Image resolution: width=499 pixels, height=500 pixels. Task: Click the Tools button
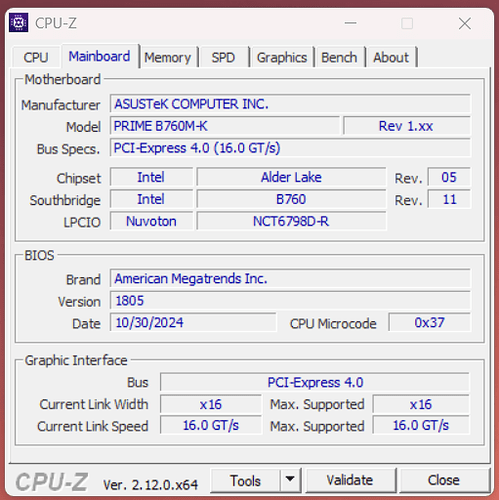245,481
